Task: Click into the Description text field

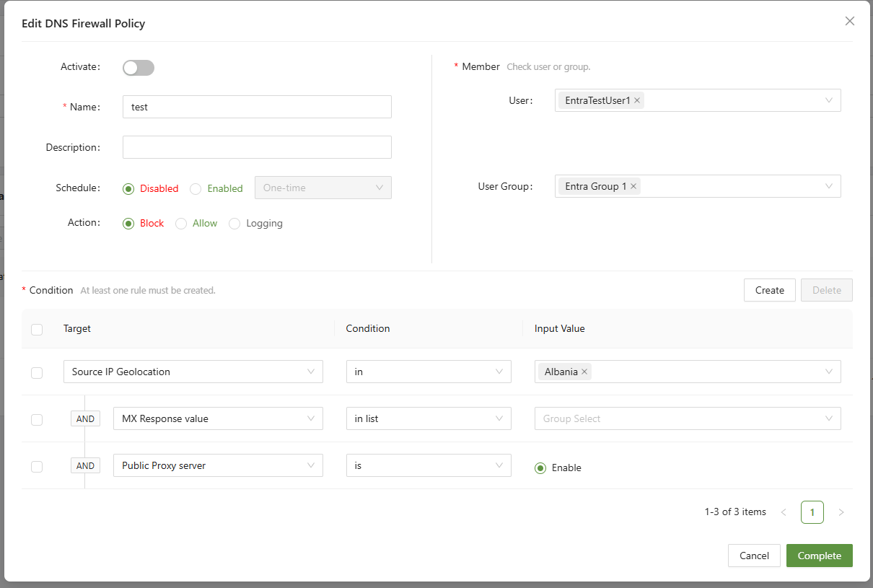Action: coord(257,147)
